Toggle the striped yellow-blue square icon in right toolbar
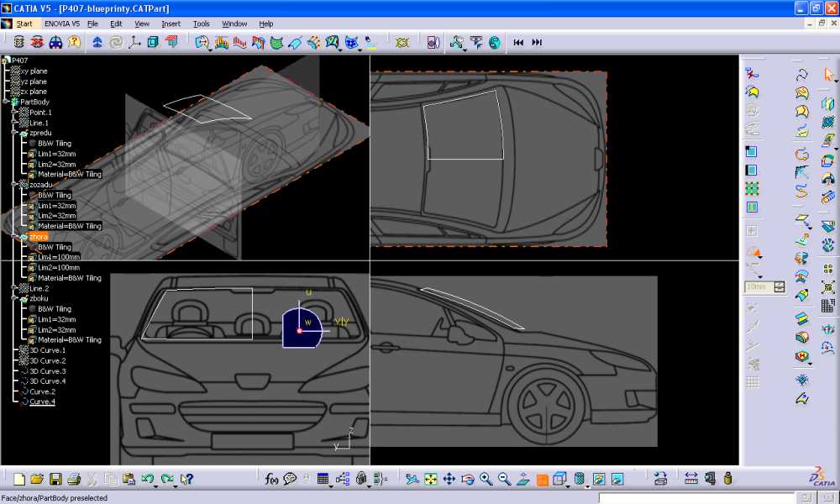840x504 pixels. pyautogui.click(x=752, y=207)
